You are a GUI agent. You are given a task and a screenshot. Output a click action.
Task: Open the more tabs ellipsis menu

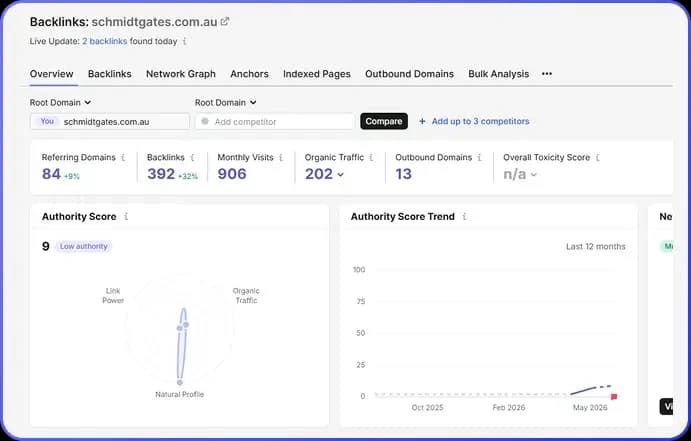coord(547,74)
